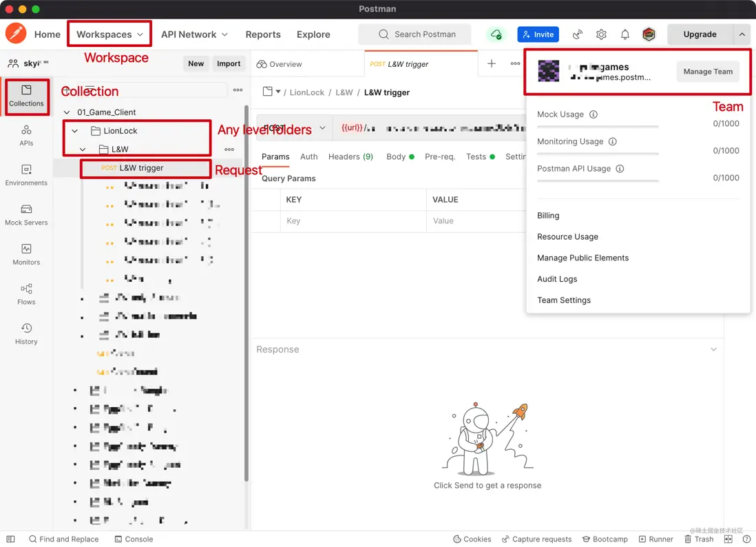756x547 pixels.
Task: Select the Params tab
Action: (x=275, y=156)
